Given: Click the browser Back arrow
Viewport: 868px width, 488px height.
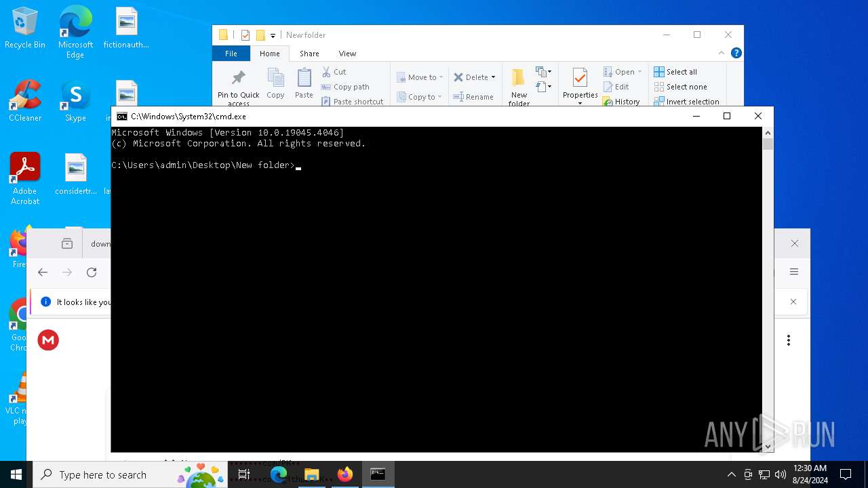Looking at the screenshot, I should 43,272.
